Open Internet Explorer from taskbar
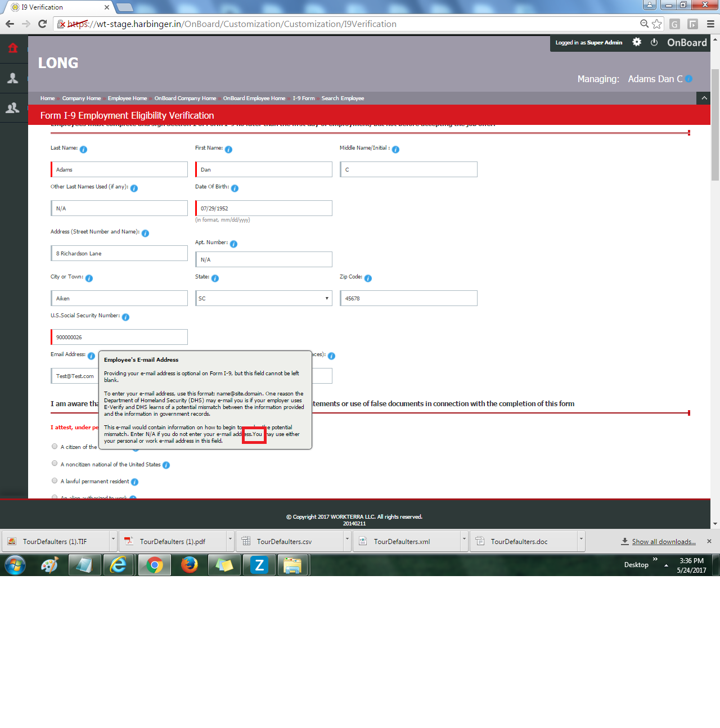The image size is (720, 728). tap(119, 565)
